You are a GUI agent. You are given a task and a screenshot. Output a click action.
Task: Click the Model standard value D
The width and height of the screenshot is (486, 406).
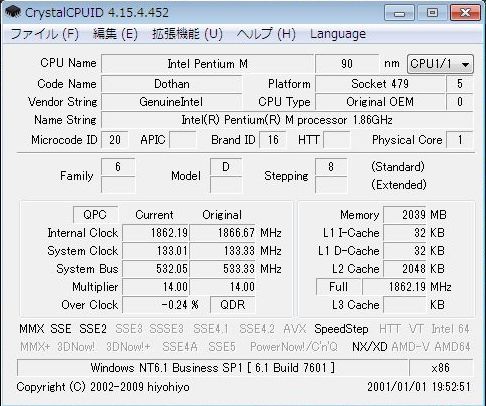point(226,167)
